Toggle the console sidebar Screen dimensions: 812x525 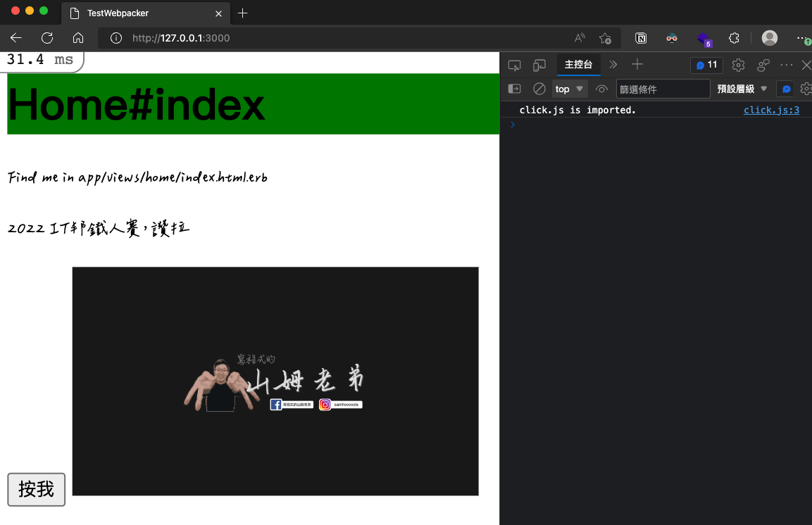click(514, 89)
